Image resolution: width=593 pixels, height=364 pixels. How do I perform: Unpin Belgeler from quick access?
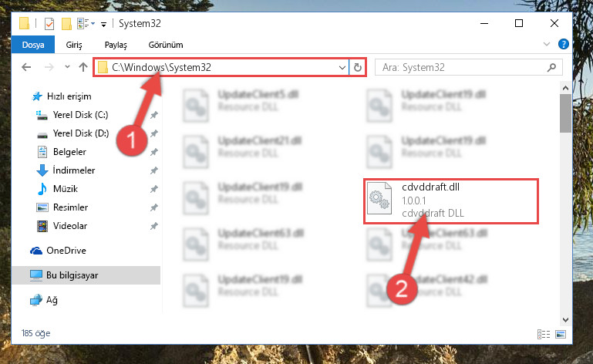pyautogui.click(x=154, y=152)
